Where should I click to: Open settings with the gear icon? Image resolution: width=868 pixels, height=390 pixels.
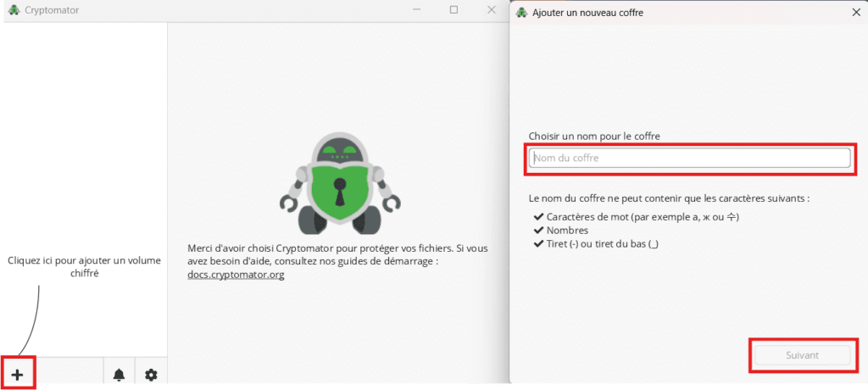[151, 375]
